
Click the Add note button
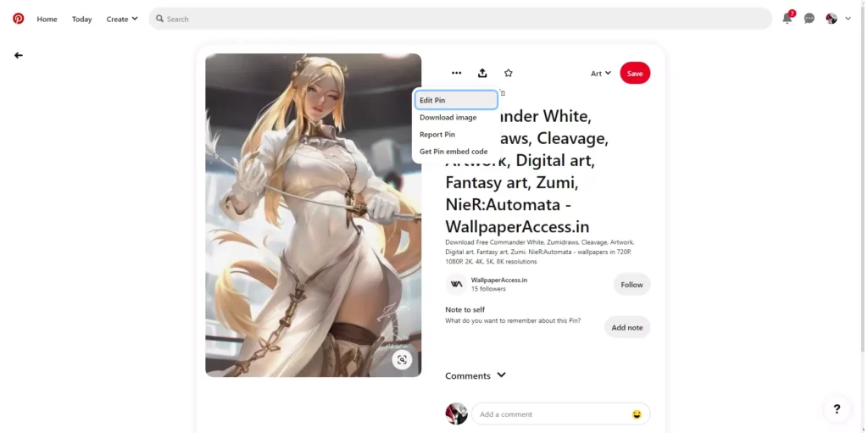[x=627, y=327]
